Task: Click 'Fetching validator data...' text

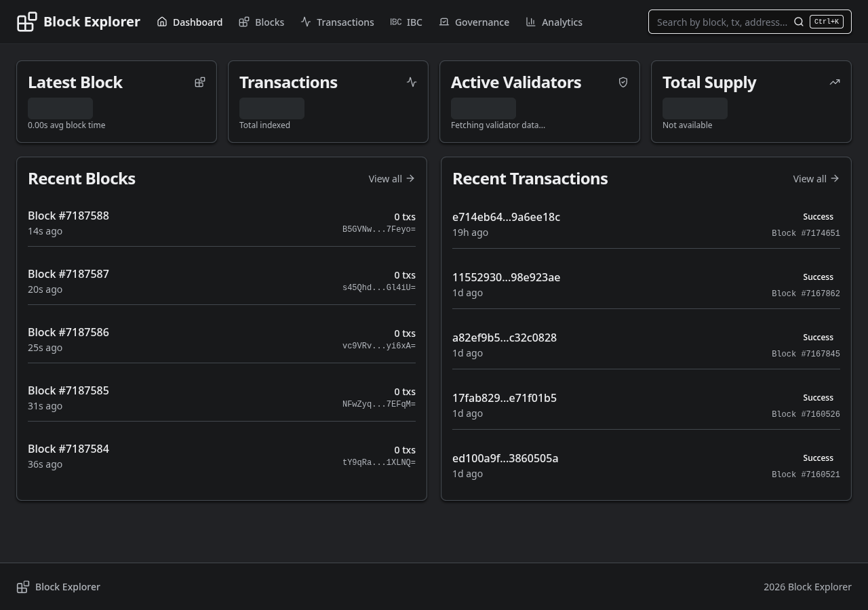Action: (x=498, y=125)
